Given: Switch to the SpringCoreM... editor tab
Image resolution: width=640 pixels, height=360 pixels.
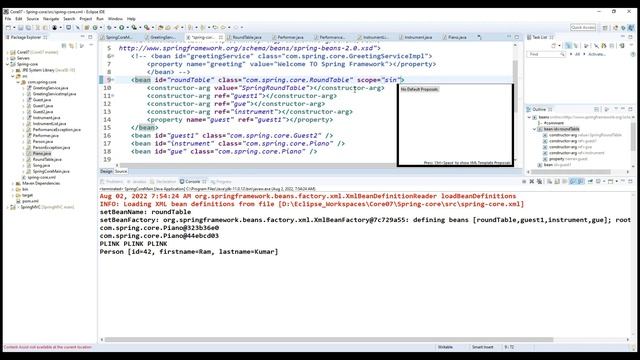Looking at the screenshot, I should [119, 37].
